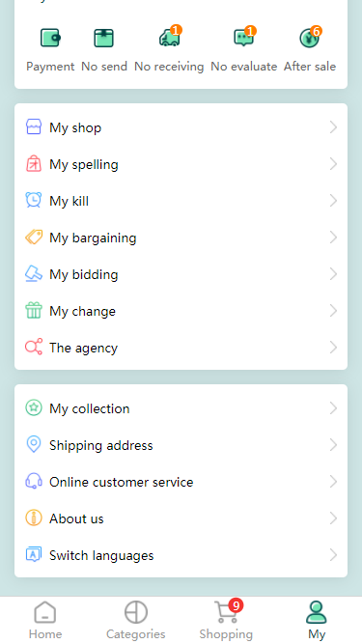Go to the Categories tab
Viewport: 362px width, 644px height.
pos(136,620)
